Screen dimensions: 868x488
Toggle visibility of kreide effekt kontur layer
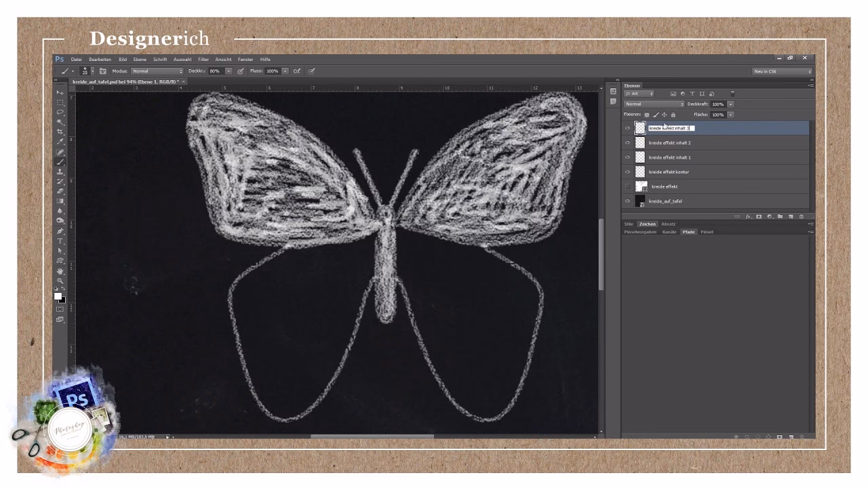click(x=627, y=172)
